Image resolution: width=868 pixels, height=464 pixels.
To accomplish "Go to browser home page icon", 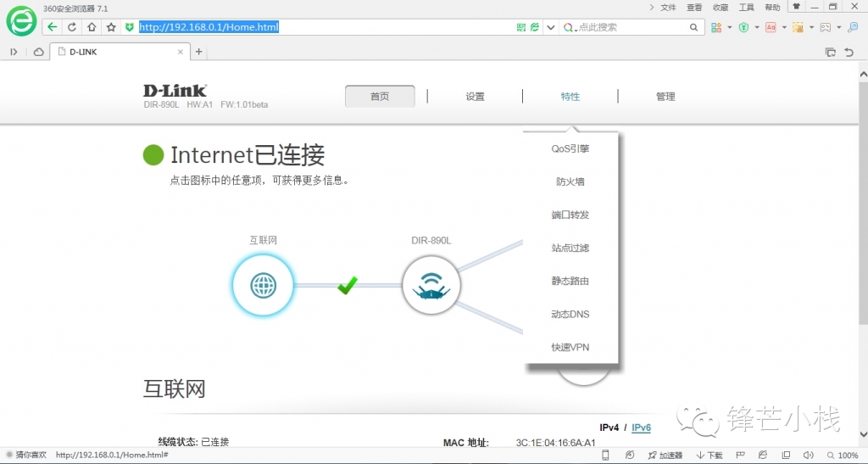I will (92, 27).
